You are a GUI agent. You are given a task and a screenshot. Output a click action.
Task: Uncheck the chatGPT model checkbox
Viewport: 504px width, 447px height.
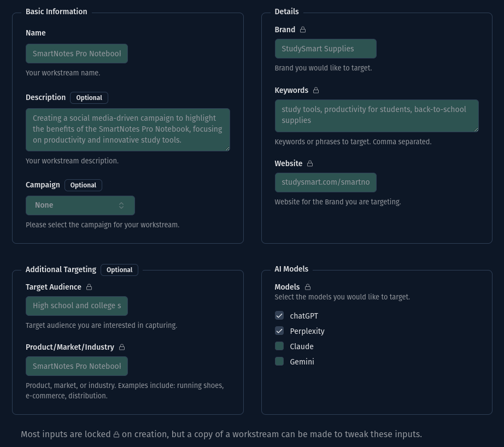coord(279,316)
